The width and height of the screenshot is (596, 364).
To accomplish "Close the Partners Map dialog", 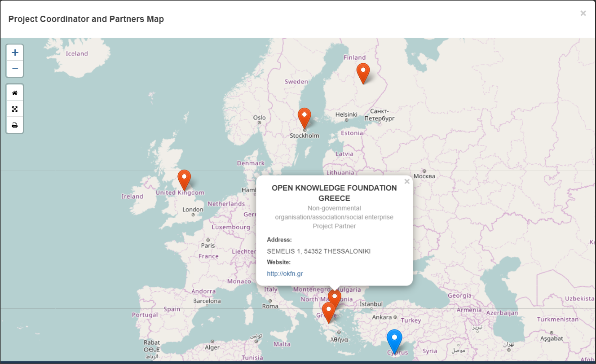I will click(x=583, y=13).
